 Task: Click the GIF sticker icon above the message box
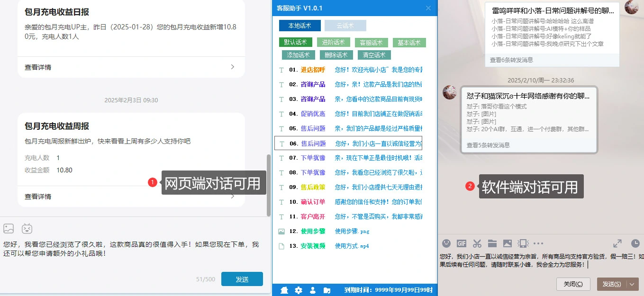461,243
